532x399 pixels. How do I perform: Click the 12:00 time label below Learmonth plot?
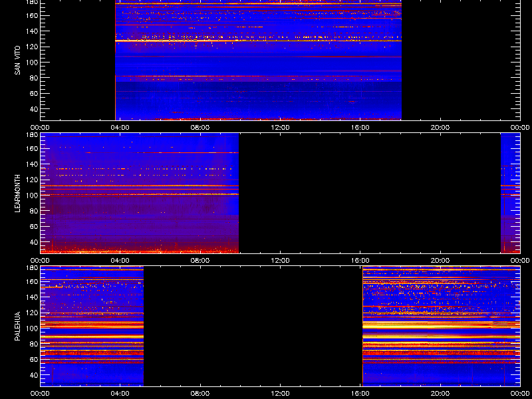280,261
